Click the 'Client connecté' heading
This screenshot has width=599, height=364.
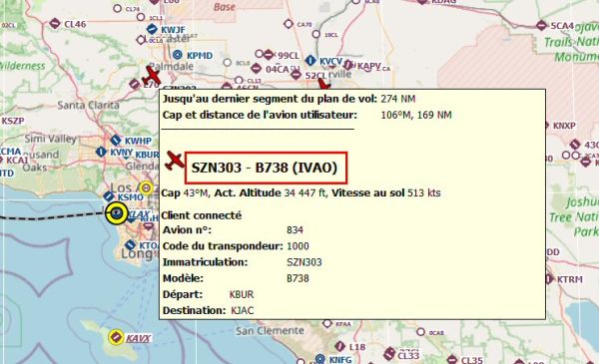pyautogui.click(x=202, y=215)
